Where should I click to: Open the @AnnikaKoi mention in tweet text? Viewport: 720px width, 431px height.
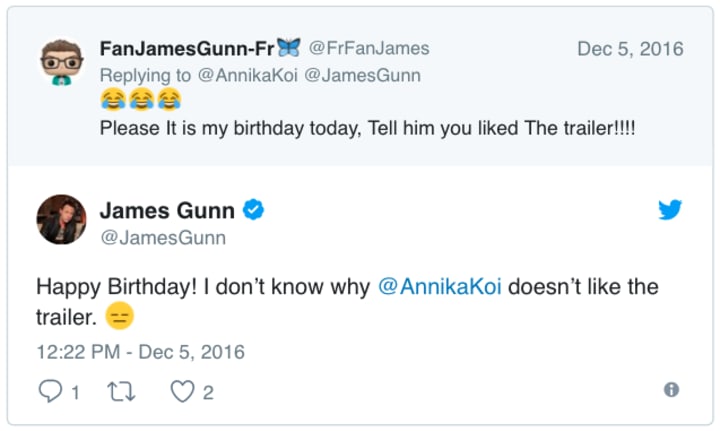(441, 287)
